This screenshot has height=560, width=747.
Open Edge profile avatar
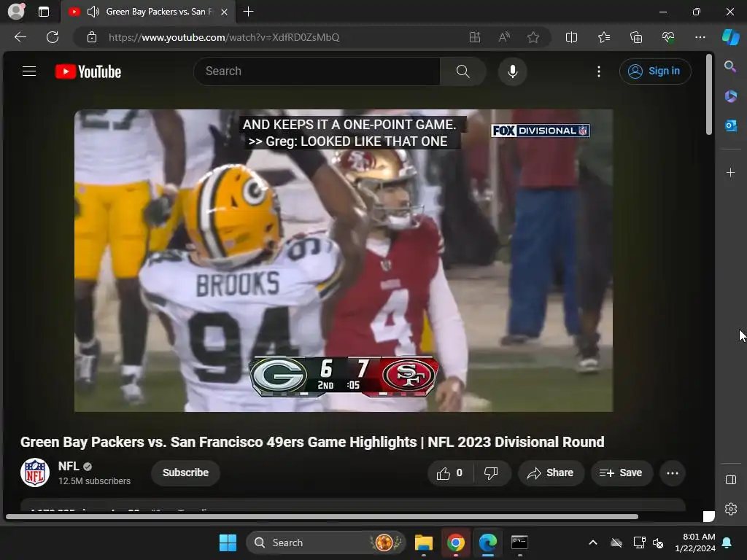17,12
